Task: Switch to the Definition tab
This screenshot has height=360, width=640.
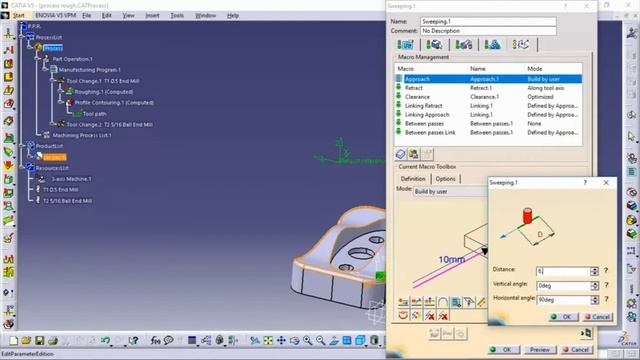Action: pyautogui.click(x=413, y=179)
